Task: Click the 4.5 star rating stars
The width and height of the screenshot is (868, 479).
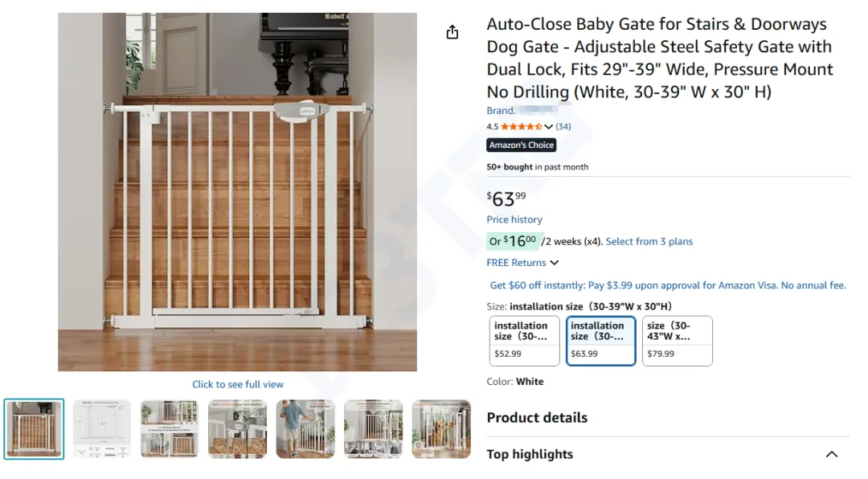Action: [522, 127]
